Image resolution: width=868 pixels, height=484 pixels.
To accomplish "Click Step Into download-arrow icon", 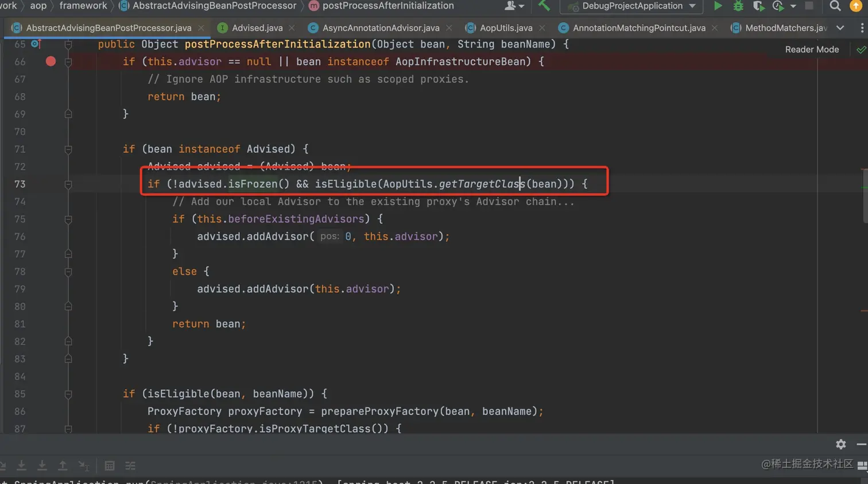I will click(21, 466).
